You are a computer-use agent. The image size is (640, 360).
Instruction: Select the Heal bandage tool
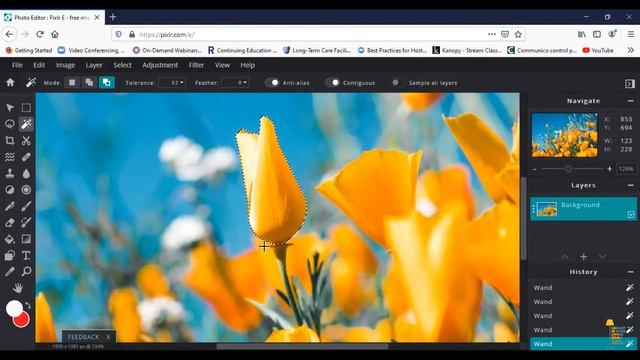[x=26, y=157]
